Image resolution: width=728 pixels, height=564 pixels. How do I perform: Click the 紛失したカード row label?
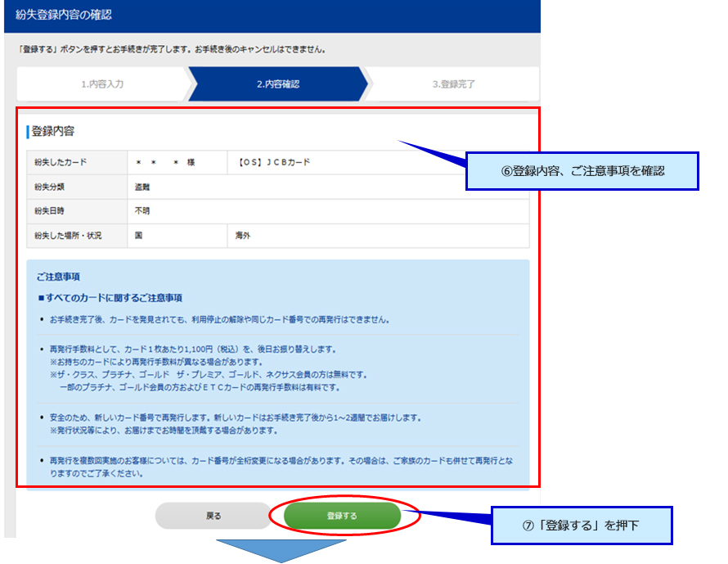[x=61, y=162]
